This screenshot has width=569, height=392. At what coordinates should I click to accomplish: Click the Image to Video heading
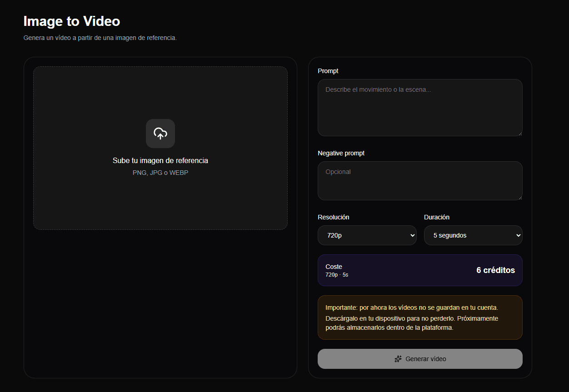pos(72,21)
